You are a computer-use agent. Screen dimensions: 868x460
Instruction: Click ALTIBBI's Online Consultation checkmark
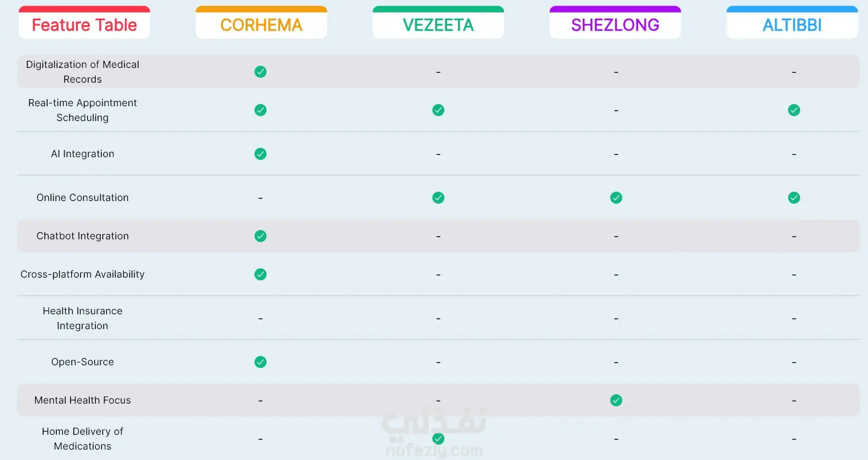click(x=794, y=198)
